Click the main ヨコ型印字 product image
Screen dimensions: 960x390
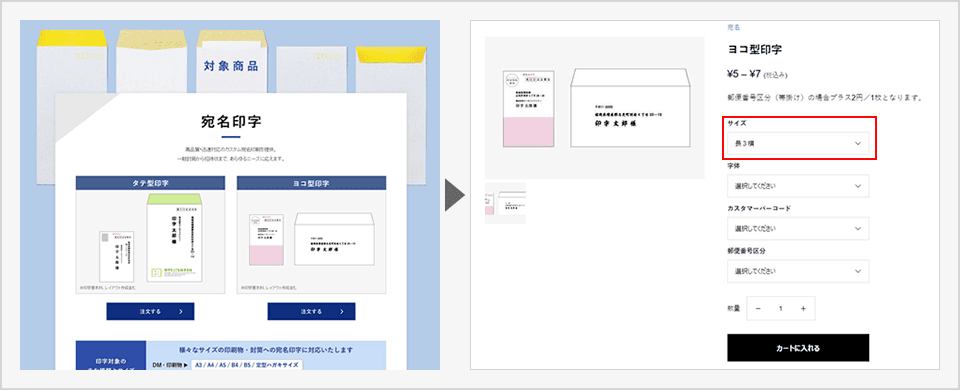[594, 108]
